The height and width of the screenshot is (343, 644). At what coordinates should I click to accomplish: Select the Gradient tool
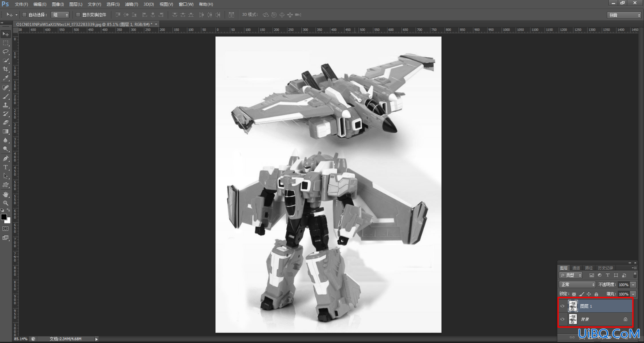click(5, 132)
